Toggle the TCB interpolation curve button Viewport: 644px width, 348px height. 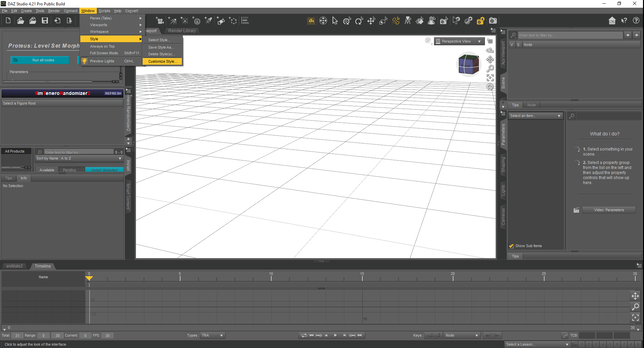pyautogui.click(x=565, y=335)
